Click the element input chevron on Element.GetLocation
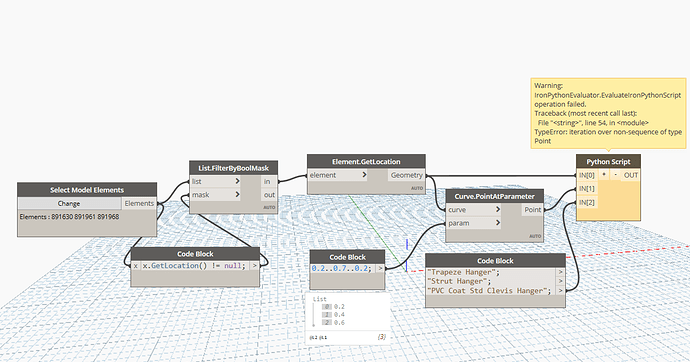This screenshot has height=362, width=690. [x=364, y=175]
